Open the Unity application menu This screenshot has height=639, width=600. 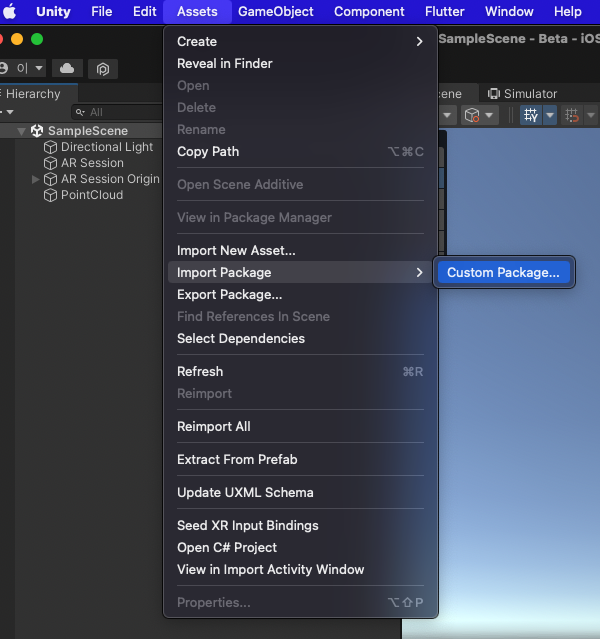coord(53,11)
